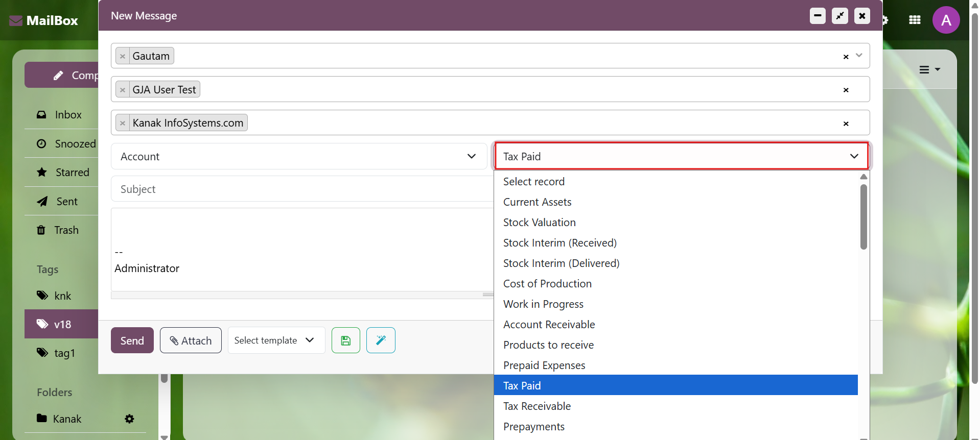Choose Prepayments from the list
The image size is (980, 440).
tap(676, 427)
